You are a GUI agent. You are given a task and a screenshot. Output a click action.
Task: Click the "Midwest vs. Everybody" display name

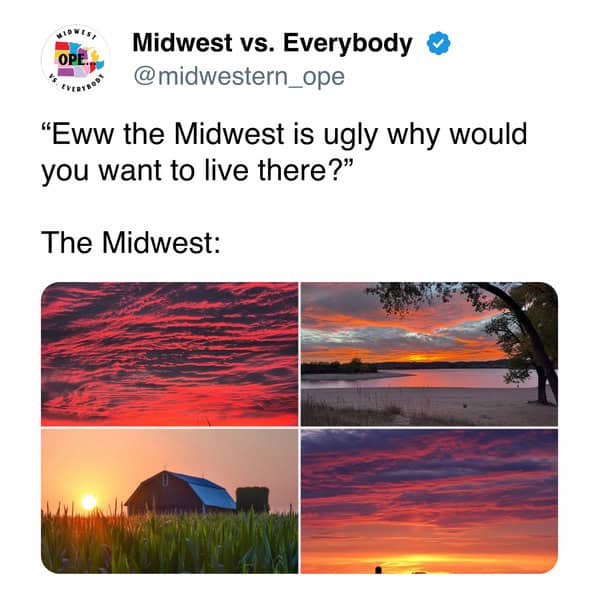click(x=272, y=43)
